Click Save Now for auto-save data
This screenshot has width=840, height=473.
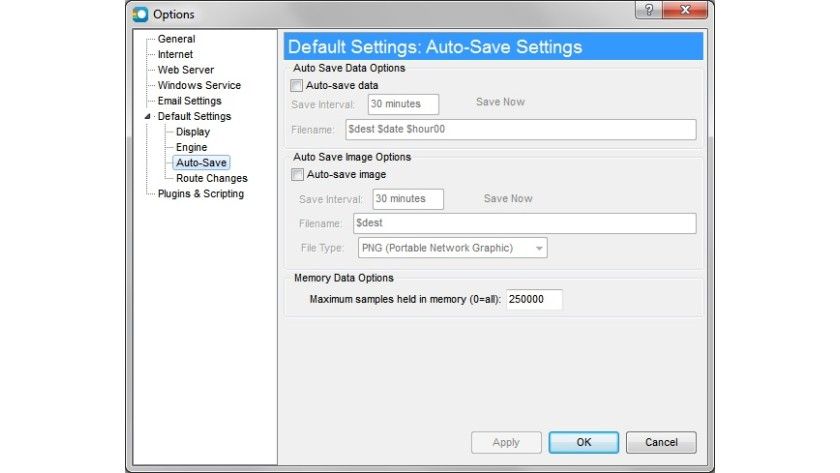[x=500, y=102]
